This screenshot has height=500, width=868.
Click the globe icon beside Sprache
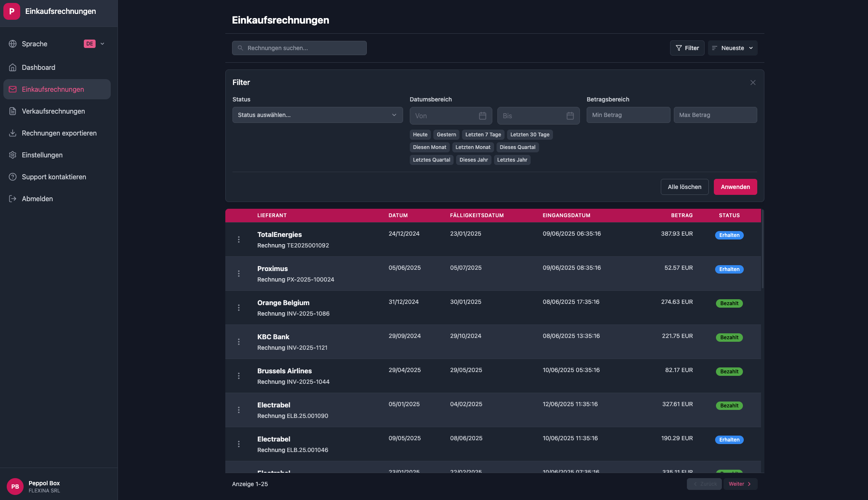(x=13, y=44)
